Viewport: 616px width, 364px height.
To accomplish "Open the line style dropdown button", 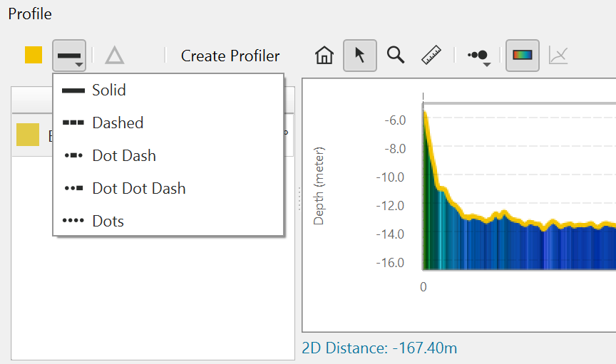I will tap(69, 56).
